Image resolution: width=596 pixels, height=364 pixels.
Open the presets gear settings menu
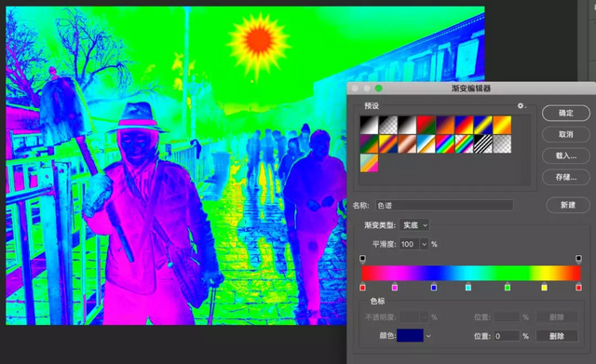521,106
